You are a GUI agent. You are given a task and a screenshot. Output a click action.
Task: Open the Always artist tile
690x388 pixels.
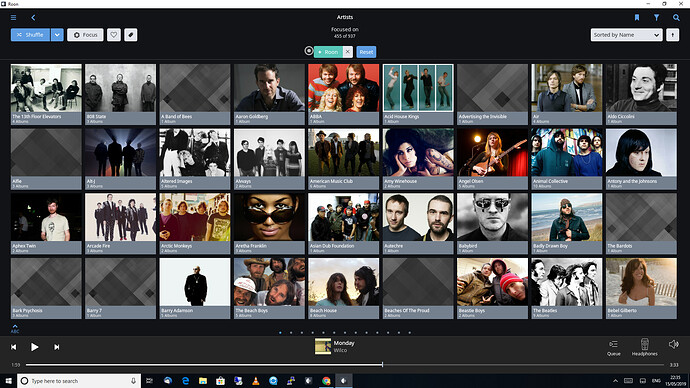(x=269, y=159)
